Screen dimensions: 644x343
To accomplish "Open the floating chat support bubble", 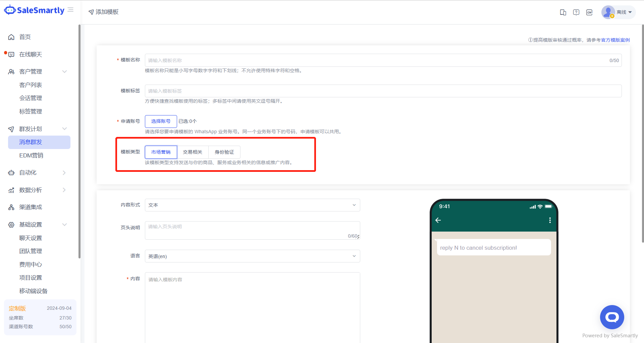I will click(x=612, y=317).
